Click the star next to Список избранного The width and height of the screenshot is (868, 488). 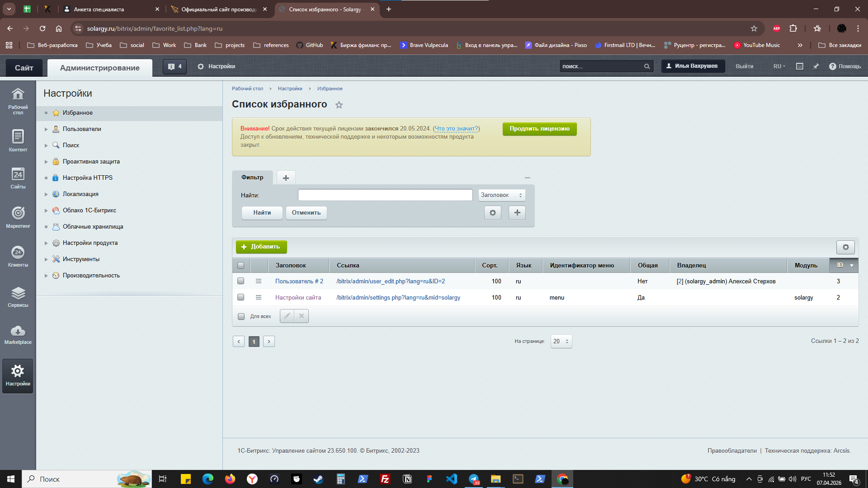[x=339, y=105]
